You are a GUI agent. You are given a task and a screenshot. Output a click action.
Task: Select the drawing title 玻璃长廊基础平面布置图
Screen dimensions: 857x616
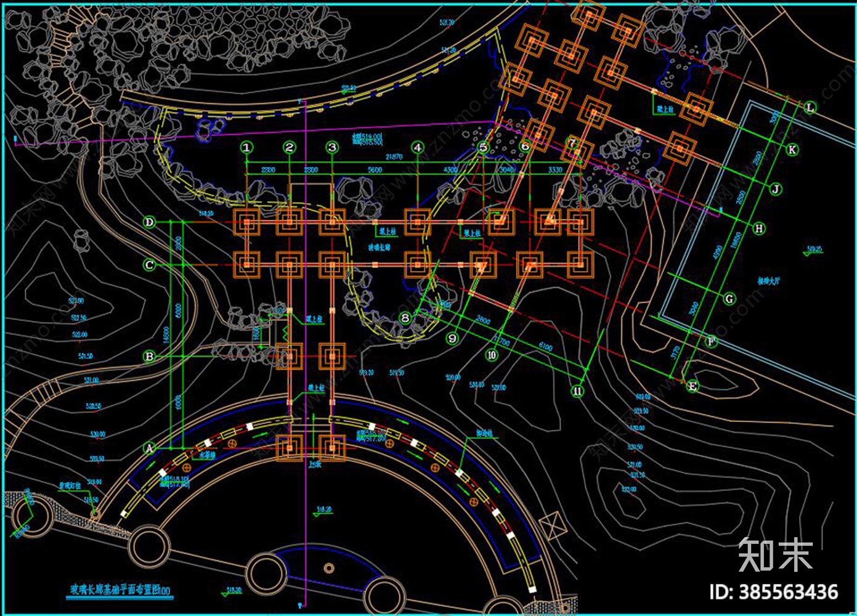coord(120,590)
